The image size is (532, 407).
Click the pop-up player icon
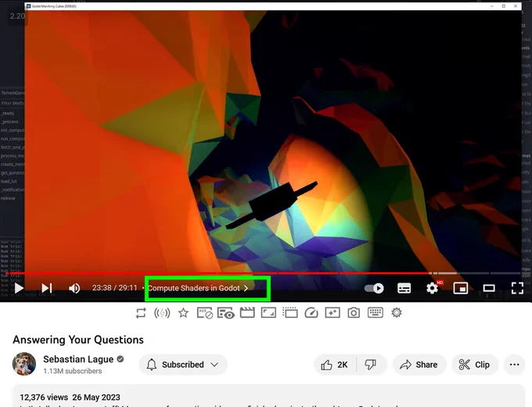pos(289,312)
